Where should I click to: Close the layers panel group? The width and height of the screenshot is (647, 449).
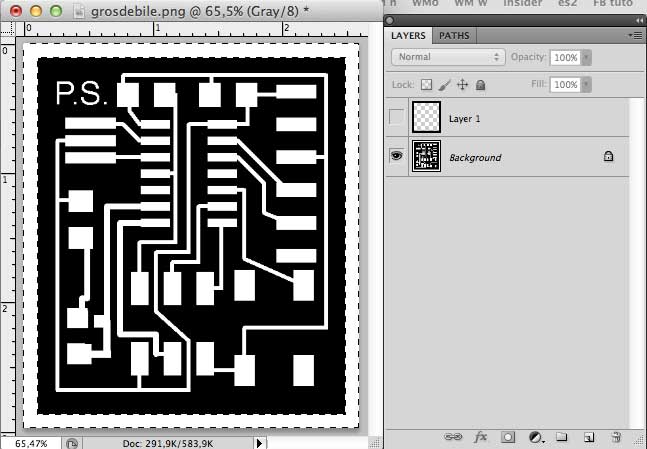click(x=390, y=20)
